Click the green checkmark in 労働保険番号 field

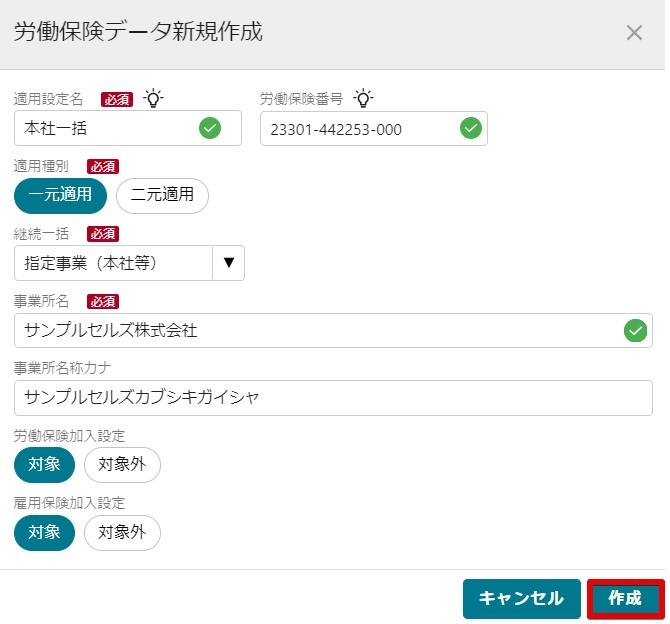point(471,128)
